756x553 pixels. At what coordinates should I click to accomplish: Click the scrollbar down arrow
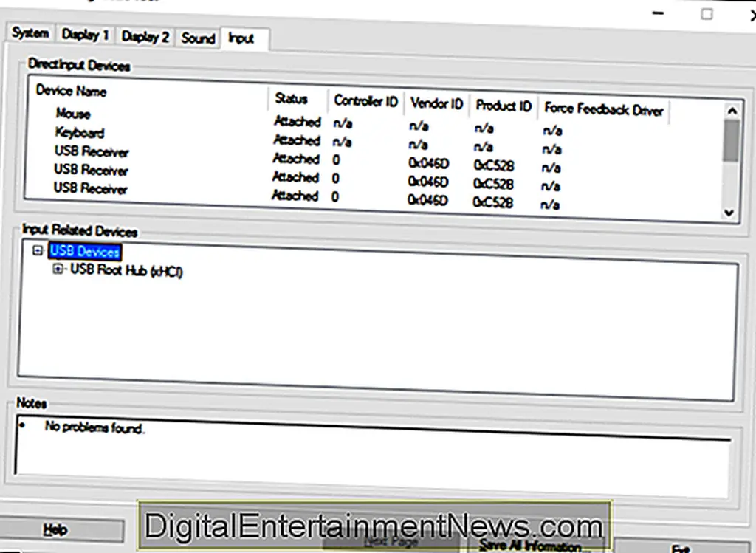pos(731,212)
